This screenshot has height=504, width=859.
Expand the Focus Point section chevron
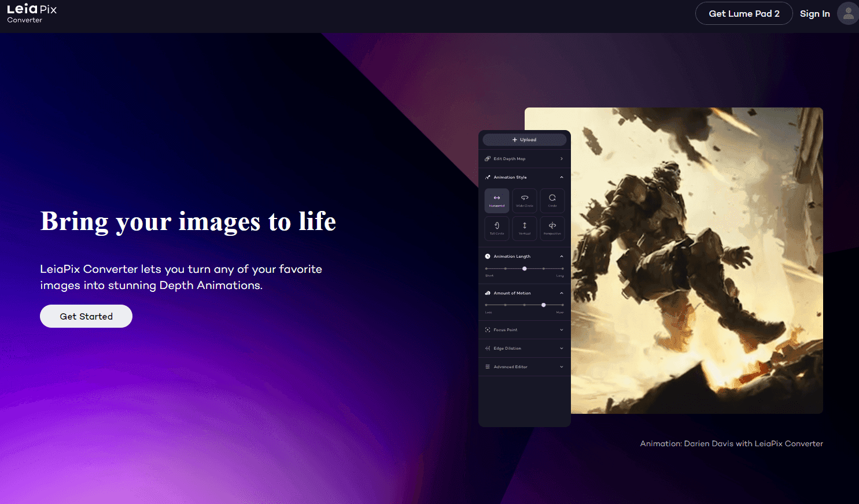tap(561, 330)
